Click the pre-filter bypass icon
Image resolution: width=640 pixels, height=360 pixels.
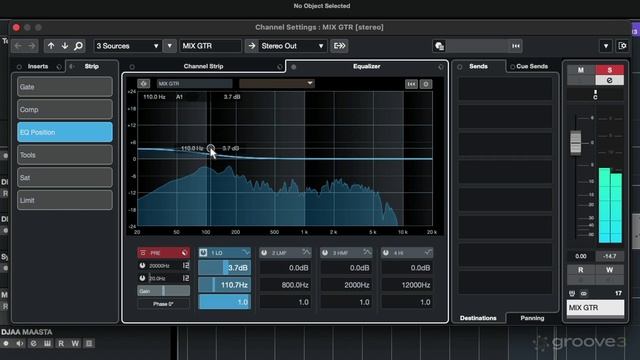tap(184, 253)
